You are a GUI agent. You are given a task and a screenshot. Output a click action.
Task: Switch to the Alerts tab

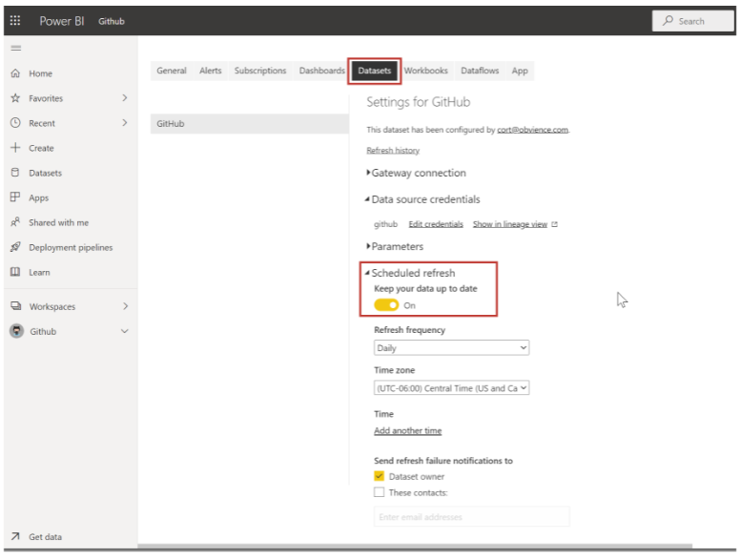point(211,71)
